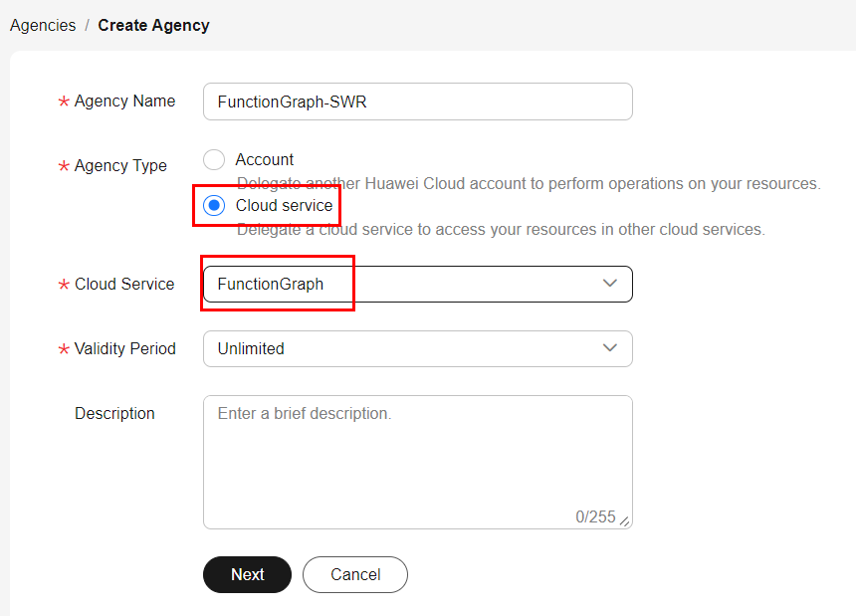Viewport: 856px width, 616px height.
Task: Select the Account radio button
Action: (214, 159)
